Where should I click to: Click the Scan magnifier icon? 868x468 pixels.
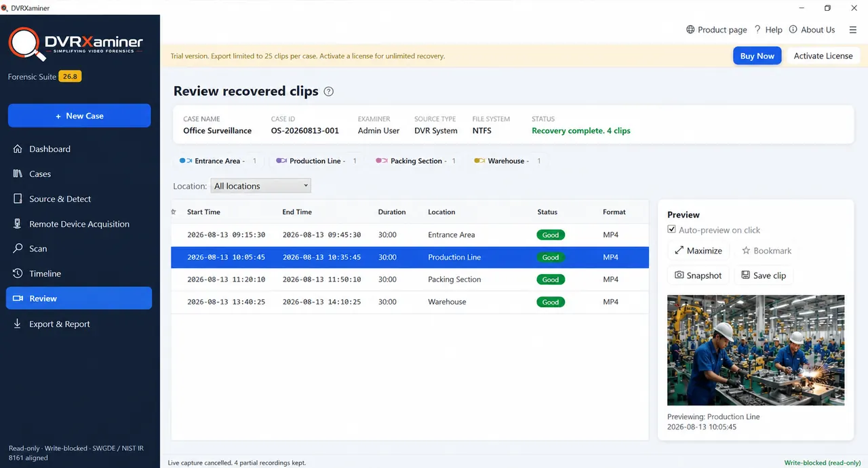coord(18,249)
